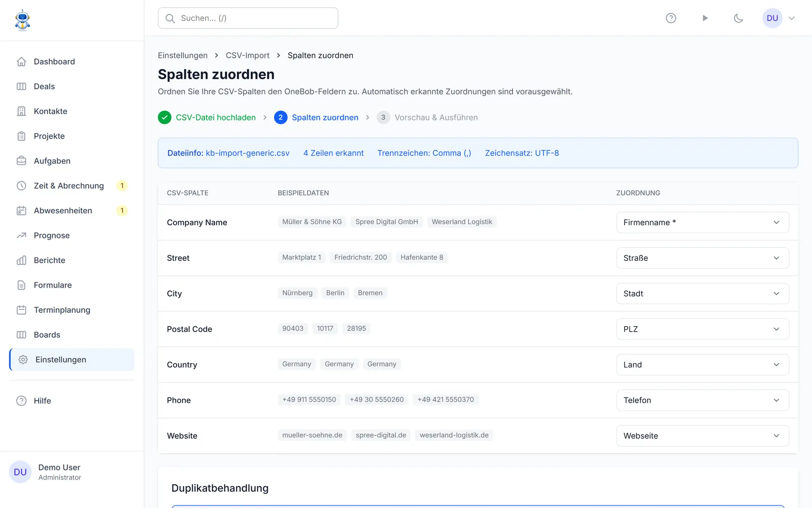This screenshot has height=508, width=812.
Task: Open help via top bar question icon
Action: [671, 18]
